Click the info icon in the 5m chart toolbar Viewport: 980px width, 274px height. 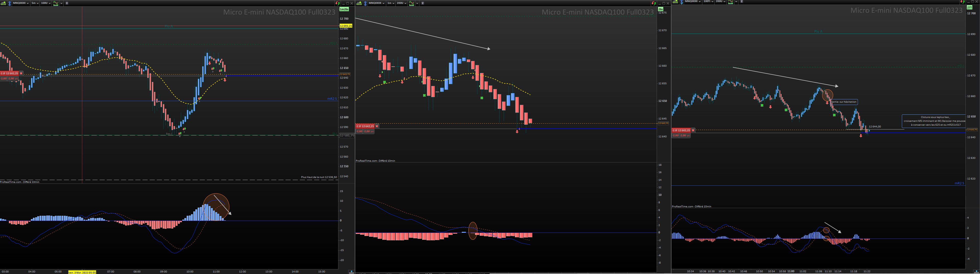point(67,3)
